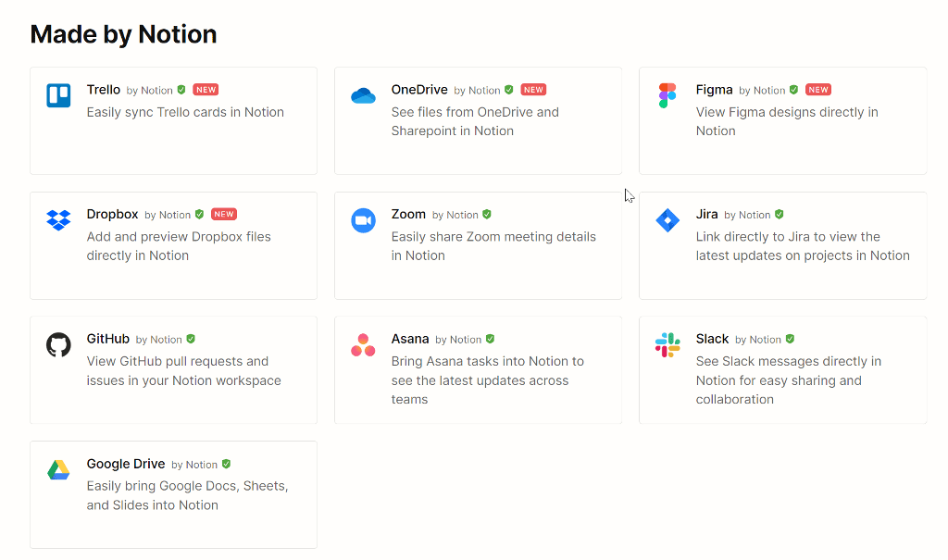Click the NEW badge next to Dropbox
Image resolution: width=948 pixels, height=560 pixels.
point(224,214)
